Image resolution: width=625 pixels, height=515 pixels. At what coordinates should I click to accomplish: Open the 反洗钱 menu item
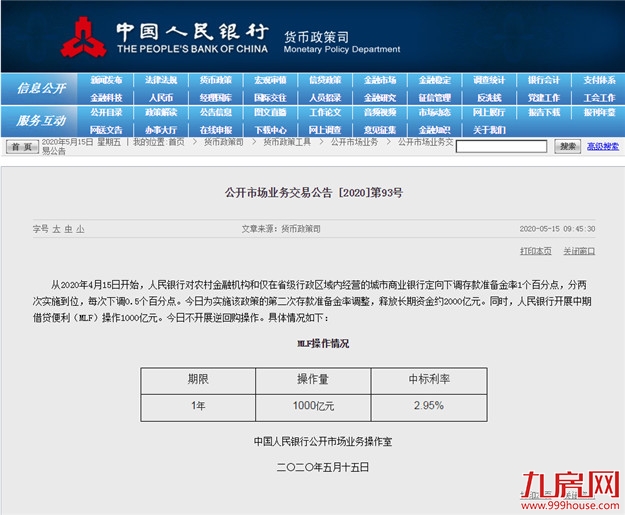[489, 98]
